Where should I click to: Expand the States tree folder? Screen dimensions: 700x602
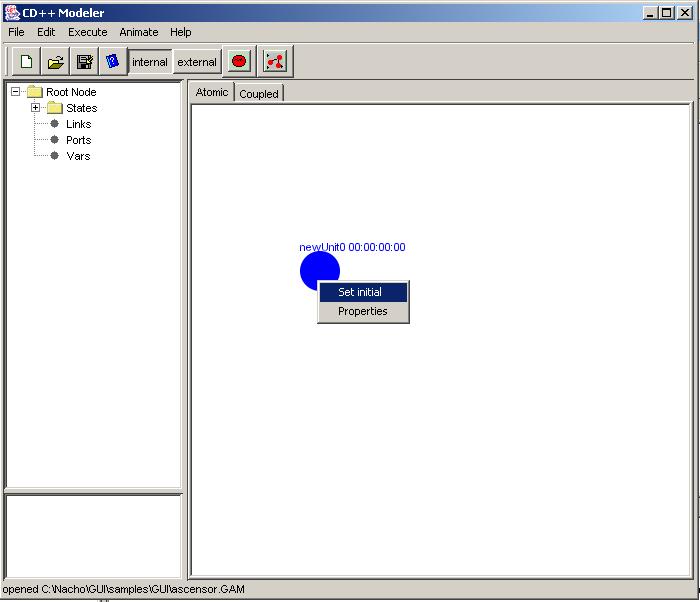(x=36, y=108)
